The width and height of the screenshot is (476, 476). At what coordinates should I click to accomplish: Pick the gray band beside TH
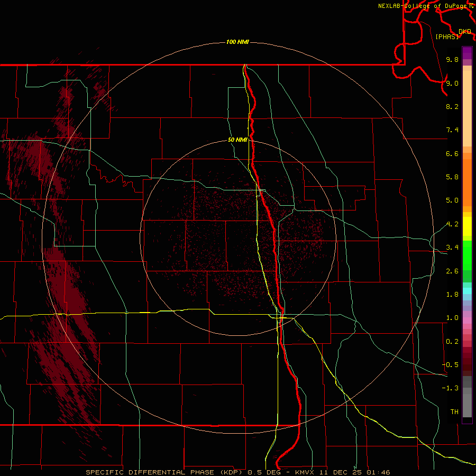467,406
